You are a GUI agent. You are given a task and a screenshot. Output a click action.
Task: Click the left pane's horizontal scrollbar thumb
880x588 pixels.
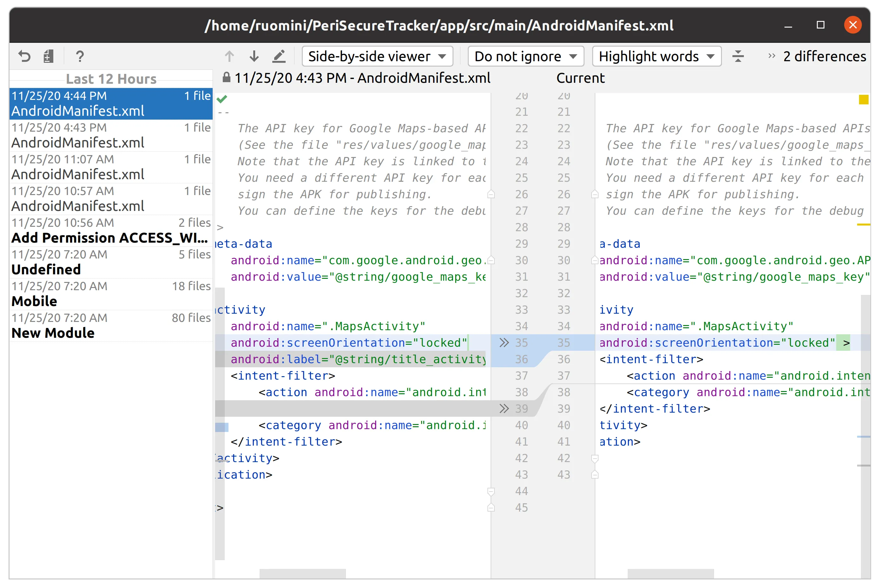(x=302, y=573)
